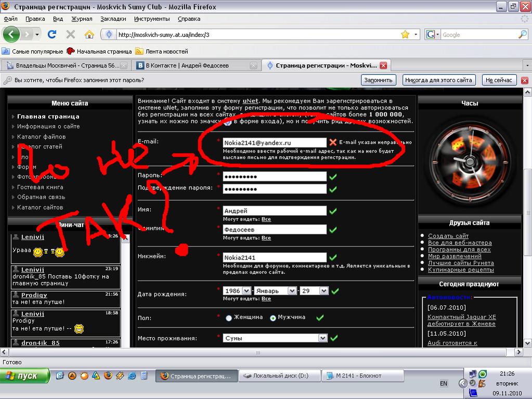Select the Мужчина radio button

(273, 318)
